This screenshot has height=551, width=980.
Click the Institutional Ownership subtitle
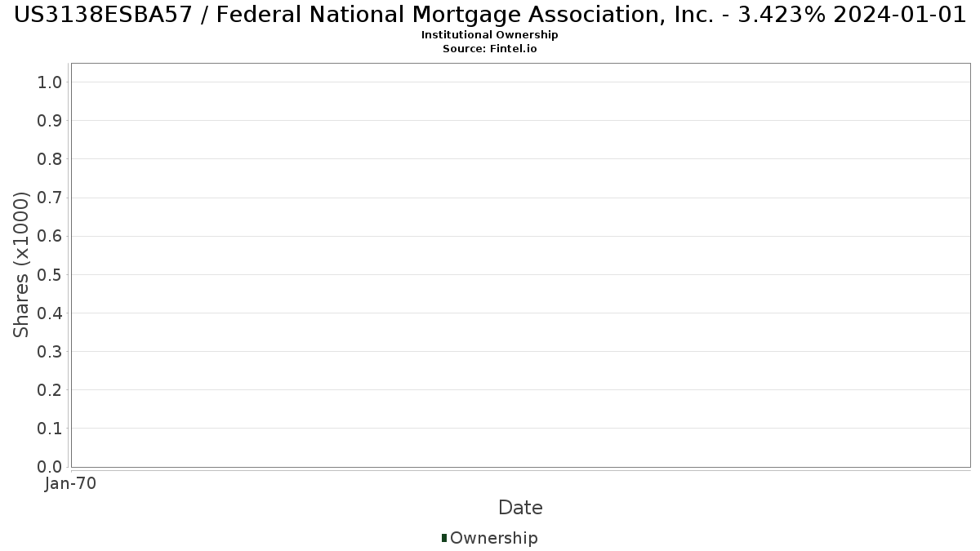(x=490, y=35)
